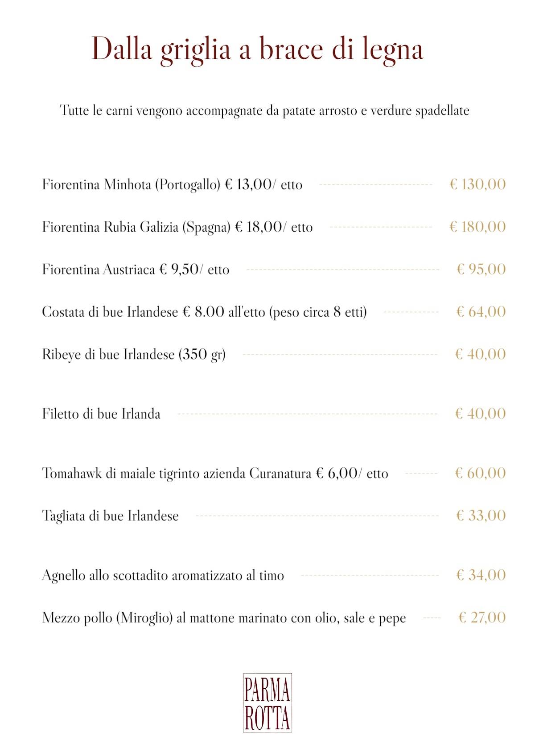Screen dimensions: 535x756
Task: Click the Tomahawk di maiale tigrinto entry
Action: click(x=215, y=473)
